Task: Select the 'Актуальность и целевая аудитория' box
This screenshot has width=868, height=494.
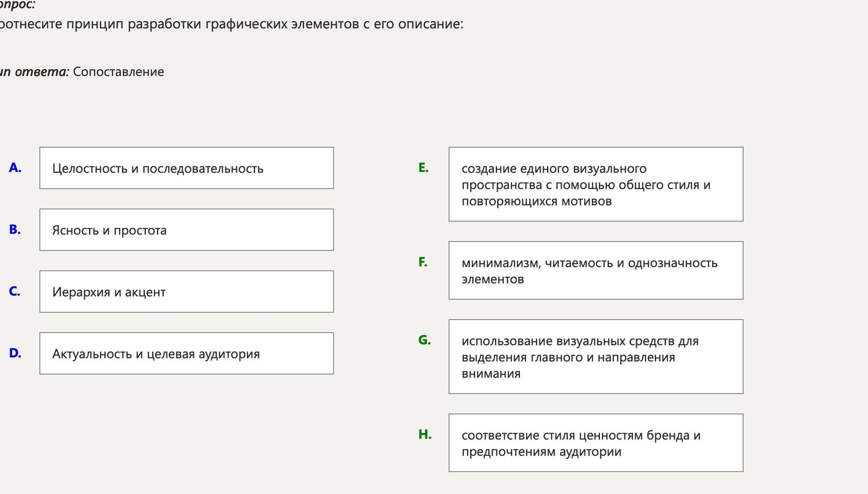Action: pyautogui.click(x=186, y=353)
